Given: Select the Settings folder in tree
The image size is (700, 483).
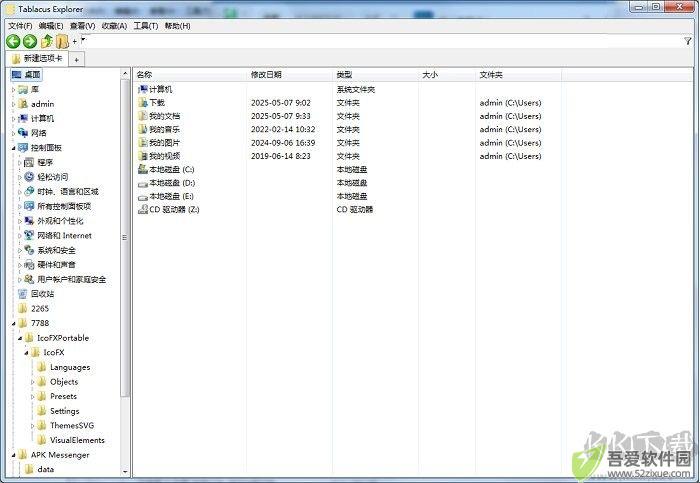Looking at the screenshot, I should pyautogui.click(x=65, y=411).
